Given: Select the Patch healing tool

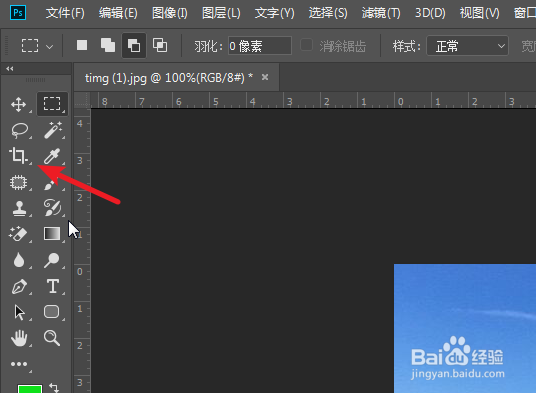Looking at the screenshot, I should 18,182.
